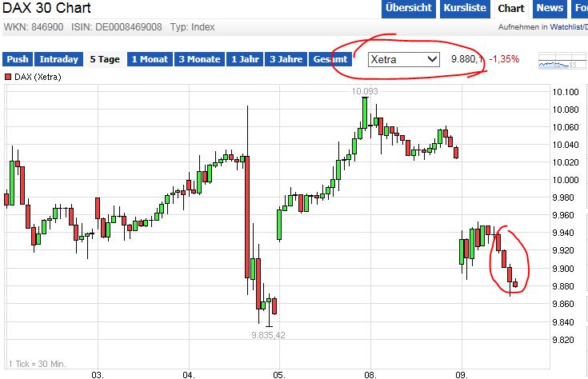Click the 09. date axis label
The width and height of the screenshot is (588, 379).
tap(462, 375)
